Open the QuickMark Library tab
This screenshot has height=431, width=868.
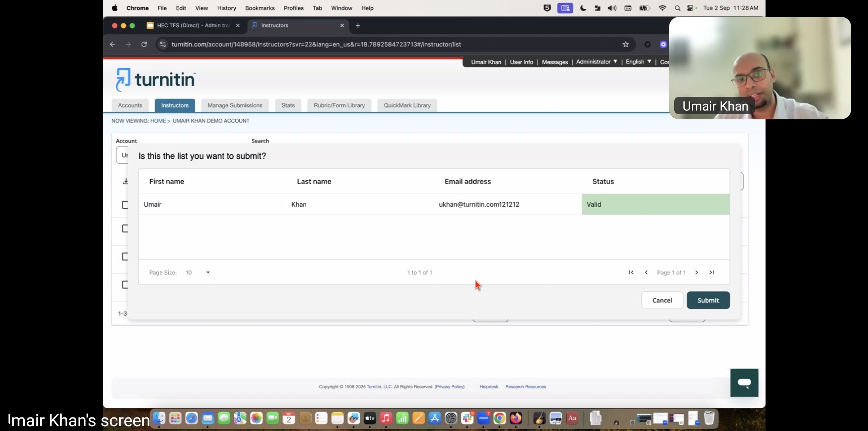tap(407, 105)
